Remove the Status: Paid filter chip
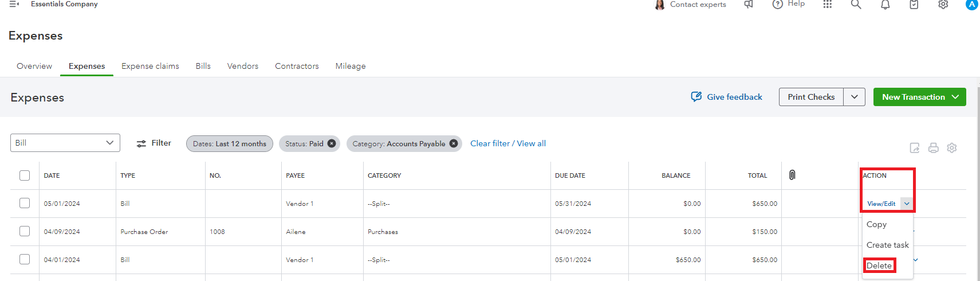 point(332,143)
